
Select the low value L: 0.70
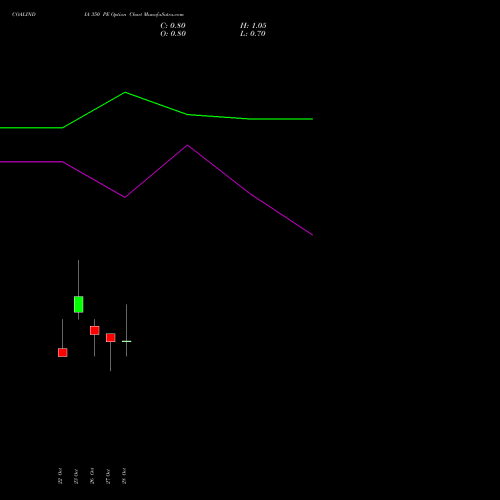pos(253,34)
